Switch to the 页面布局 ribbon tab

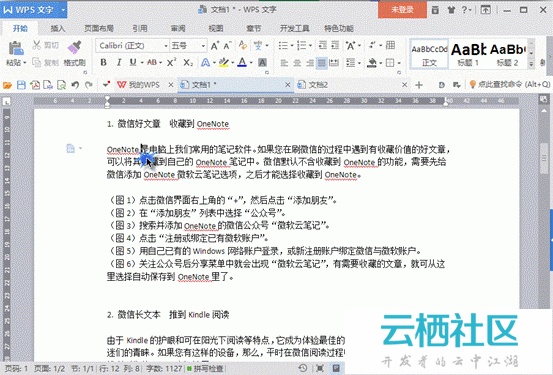coord(99,28)
